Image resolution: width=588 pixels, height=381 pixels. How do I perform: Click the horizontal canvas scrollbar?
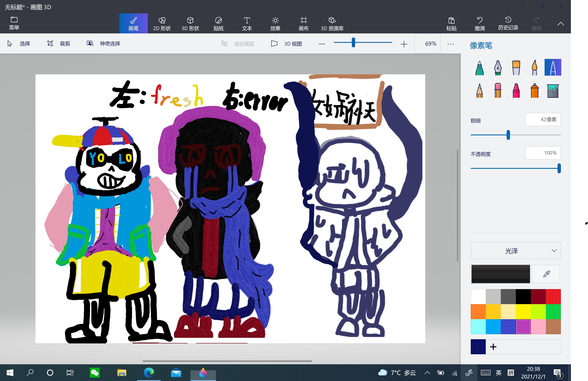coord(227,361)
